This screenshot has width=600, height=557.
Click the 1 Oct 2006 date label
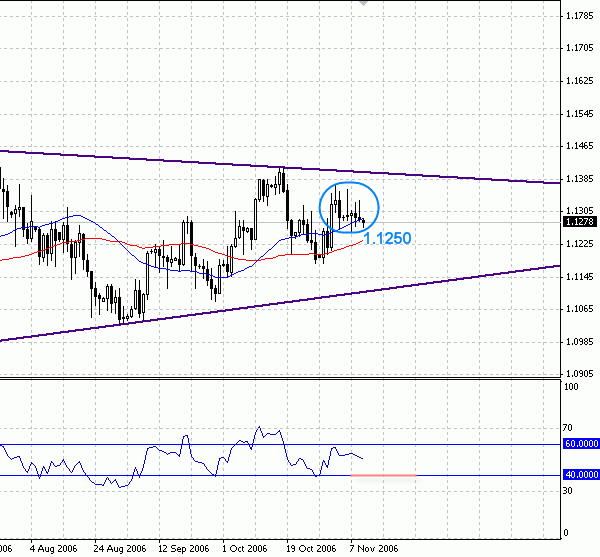[x=245, y=549]
